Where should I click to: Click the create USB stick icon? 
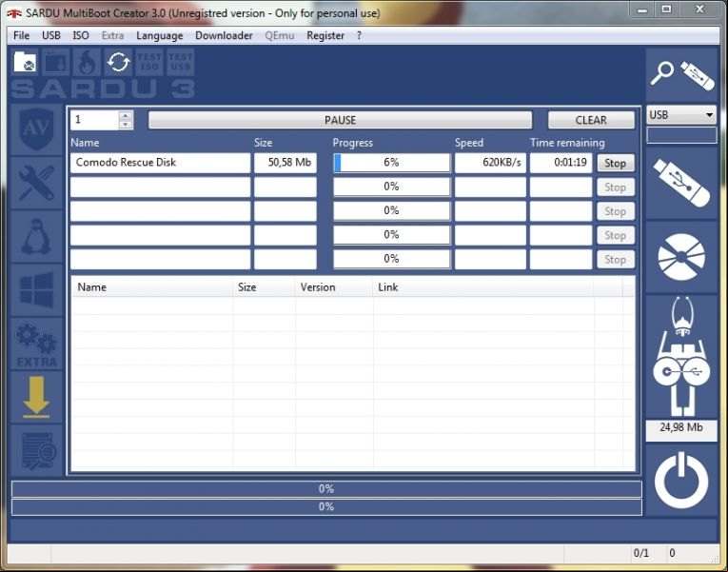[x=681, y=183]
